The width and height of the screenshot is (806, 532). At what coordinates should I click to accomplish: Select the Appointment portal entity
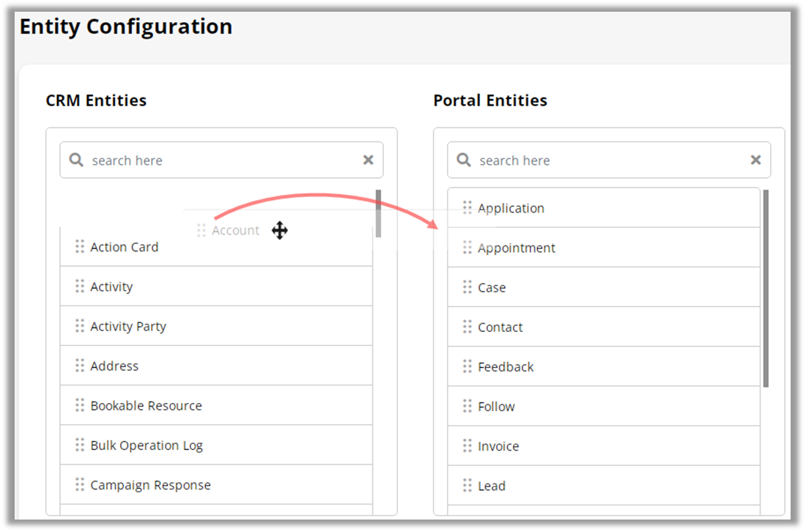click(x=517, y=248)
